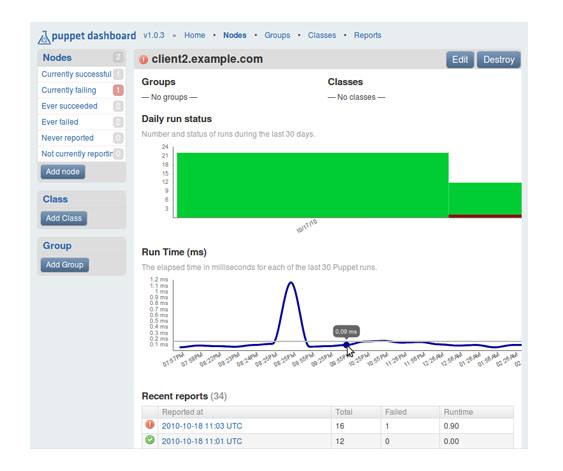Open the Class sidebar heading
563x471 pixels.
point(55,199)
